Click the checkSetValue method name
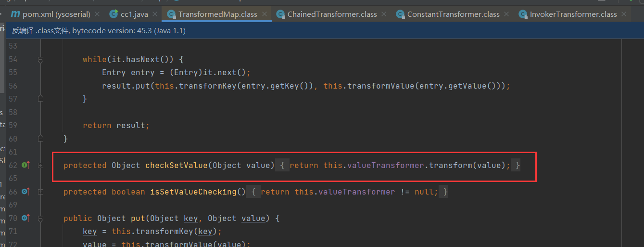This screenshot has height=247, width=644. point(176,165)
